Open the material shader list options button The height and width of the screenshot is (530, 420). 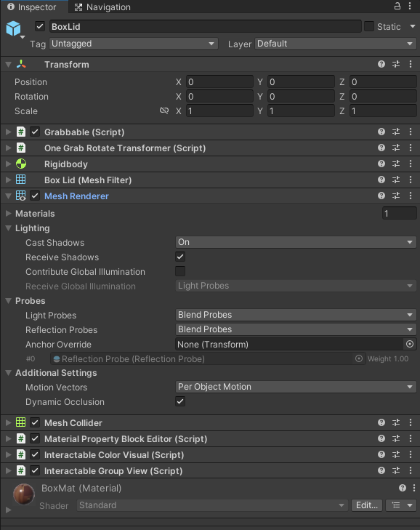click(401, 505)
